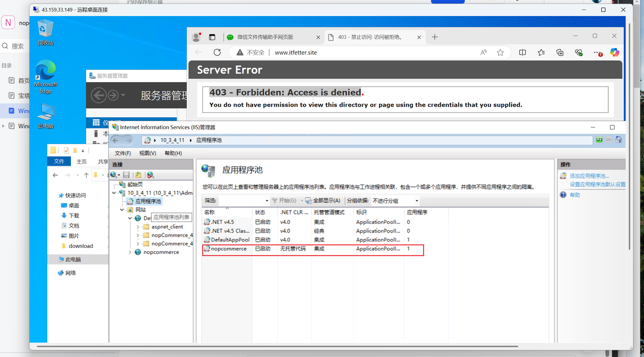
Task: Switch to 微信文件传输助手网页版 tab
Action: 265,37
